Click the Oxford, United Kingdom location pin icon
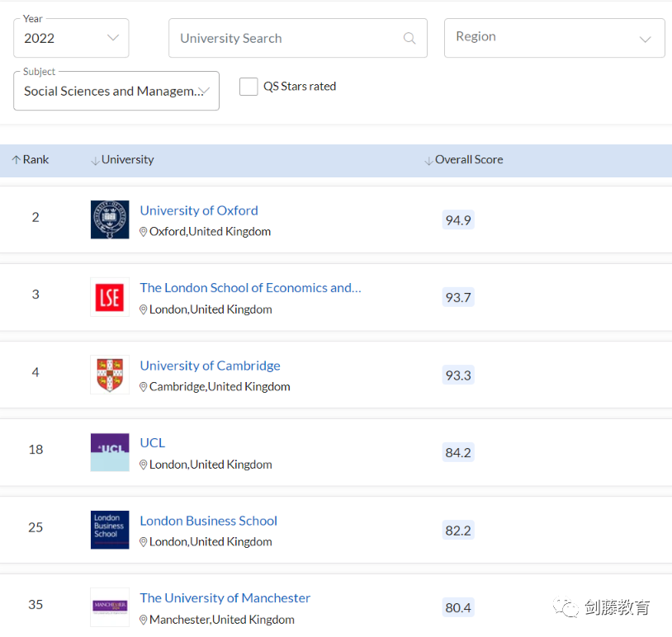Viewport: 672px width, 637px height. pos(144,232)
